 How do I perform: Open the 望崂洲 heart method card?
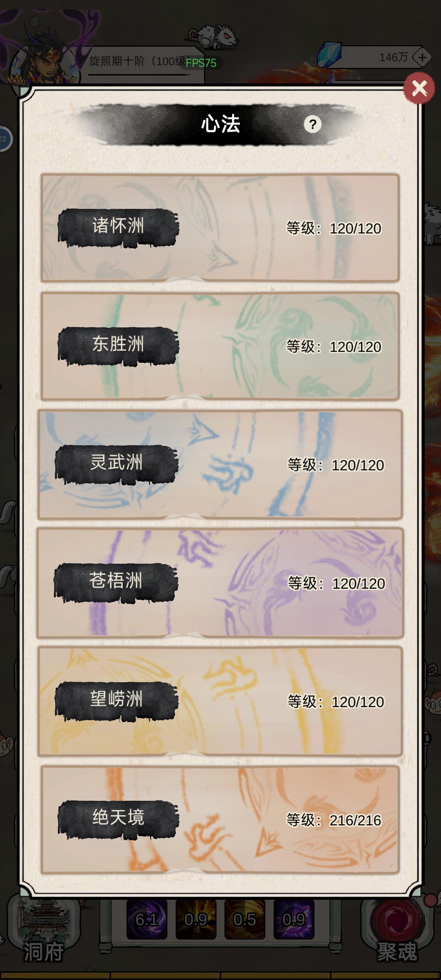coord(220,701)
